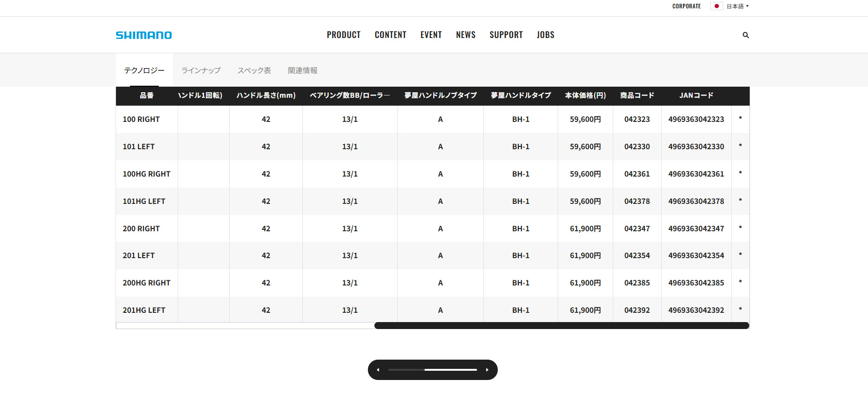Click the ハンドル長さ(mm) column header
The image size is (868, 418).
[x=266, y=95]
